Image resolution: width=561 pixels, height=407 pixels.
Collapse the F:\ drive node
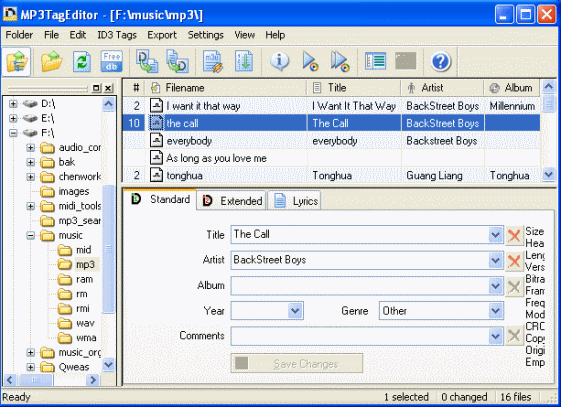tap(13, 133)
